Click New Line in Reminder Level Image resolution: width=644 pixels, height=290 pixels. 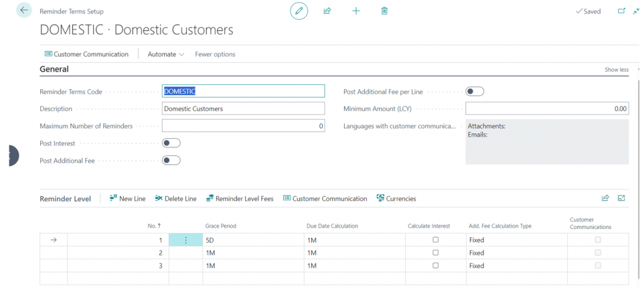coord(127,199)
